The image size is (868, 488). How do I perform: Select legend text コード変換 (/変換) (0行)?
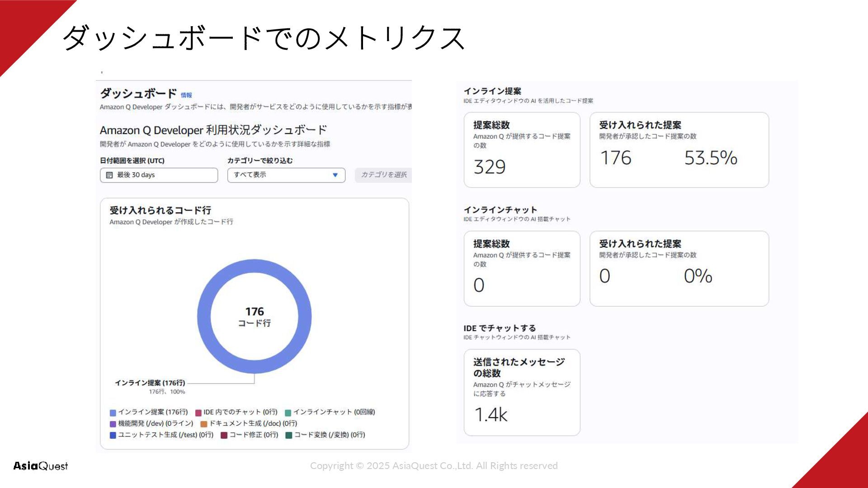pos(330,435)
